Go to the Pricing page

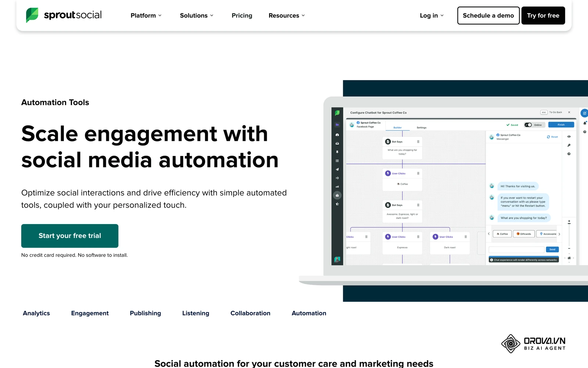click(x=242, y=15)
